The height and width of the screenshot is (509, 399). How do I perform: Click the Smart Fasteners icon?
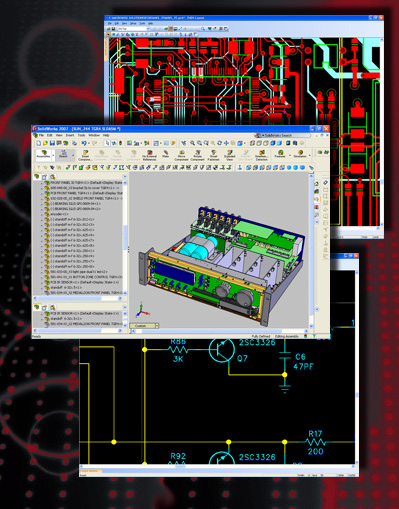pyautogui.click(x=213, y=155)
